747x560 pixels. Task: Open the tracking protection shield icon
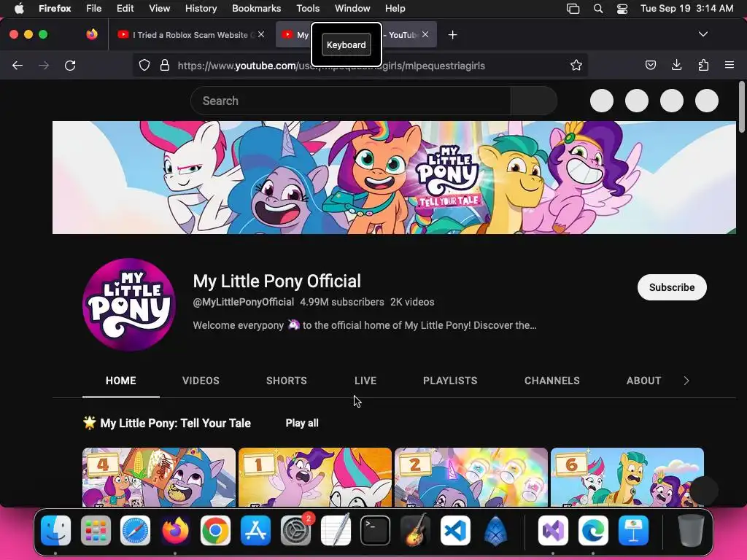click(144, 65)
